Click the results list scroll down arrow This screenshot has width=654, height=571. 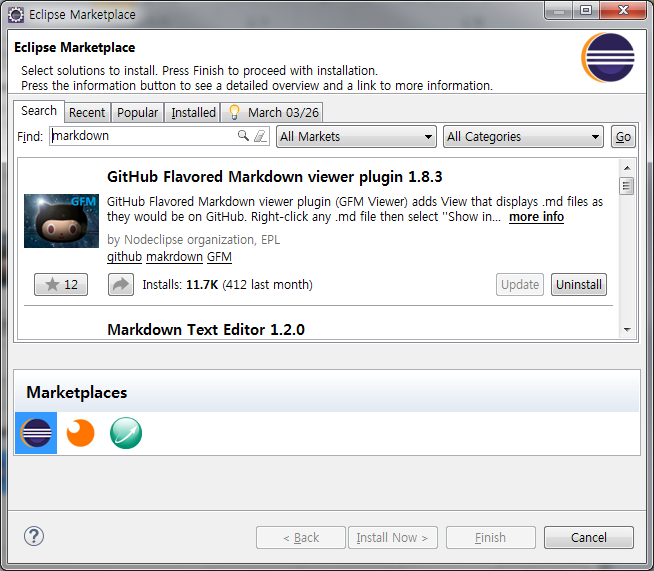627,330
